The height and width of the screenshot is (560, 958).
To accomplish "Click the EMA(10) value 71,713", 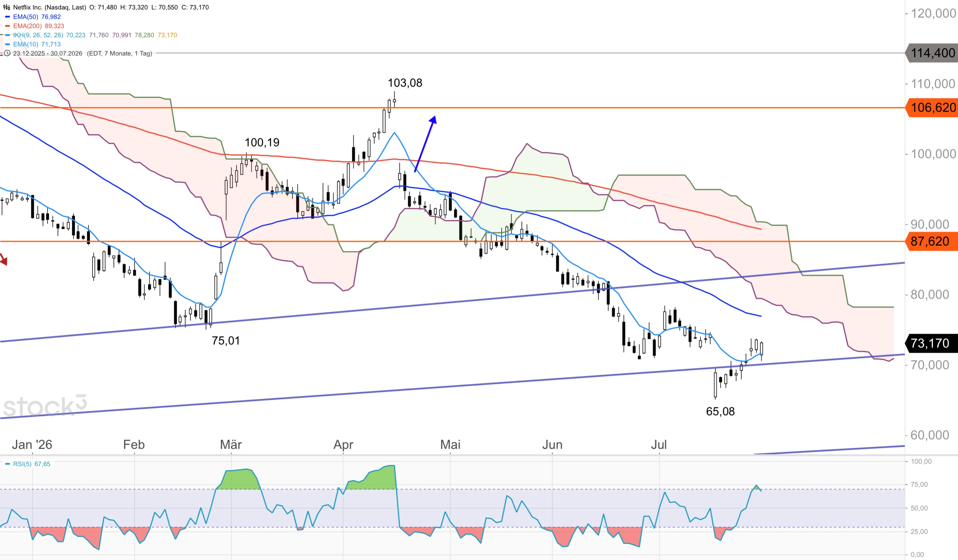I will coord(51,44).
